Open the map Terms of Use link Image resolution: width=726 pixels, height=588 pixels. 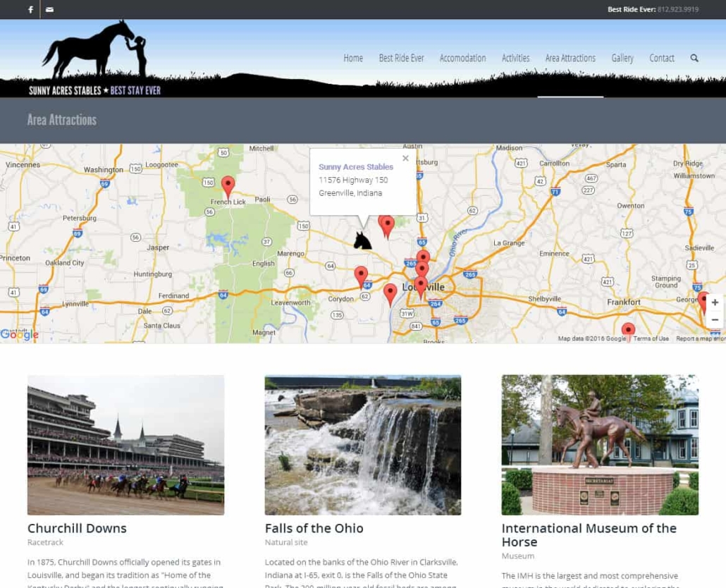coord(651,339)
